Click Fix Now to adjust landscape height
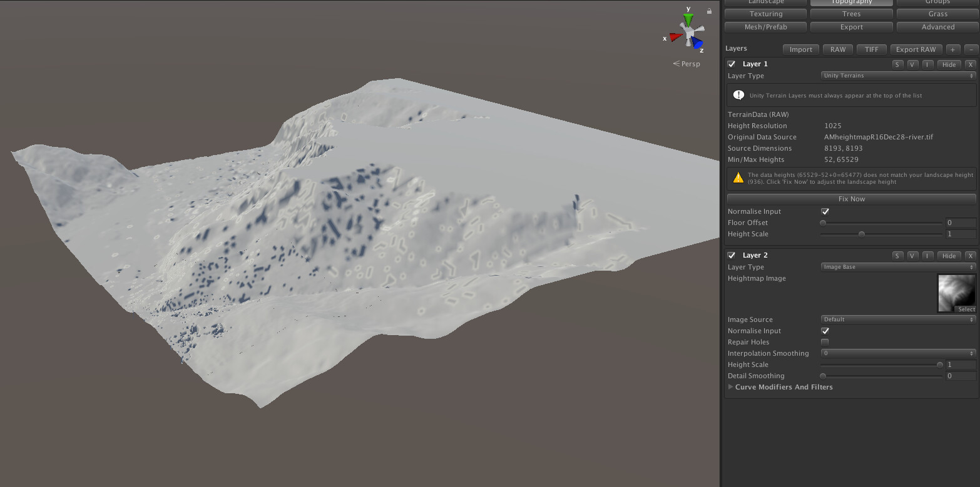This screenshot has height=487, width=980. [x=851, y=198]
